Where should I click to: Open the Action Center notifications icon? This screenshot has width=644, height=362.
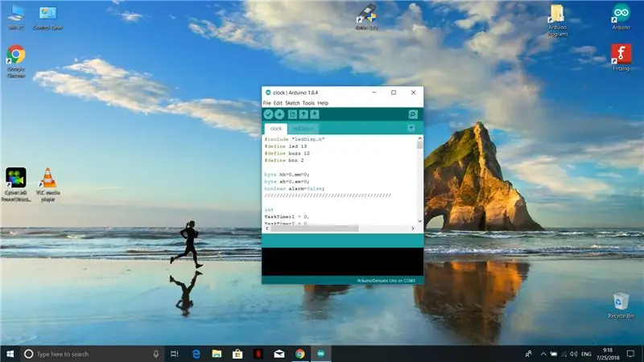tap(630, 354)
